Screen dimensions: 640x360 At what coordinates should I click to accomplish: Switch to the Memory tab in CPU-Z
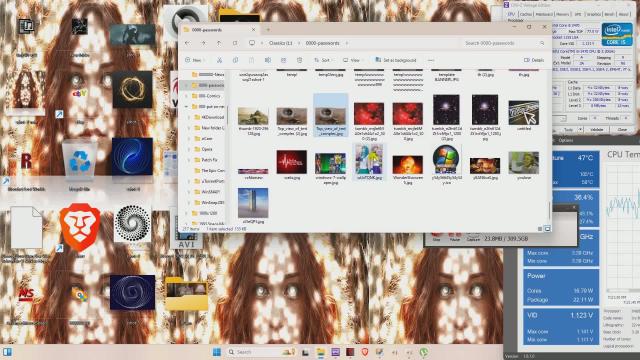pos(562,14)
